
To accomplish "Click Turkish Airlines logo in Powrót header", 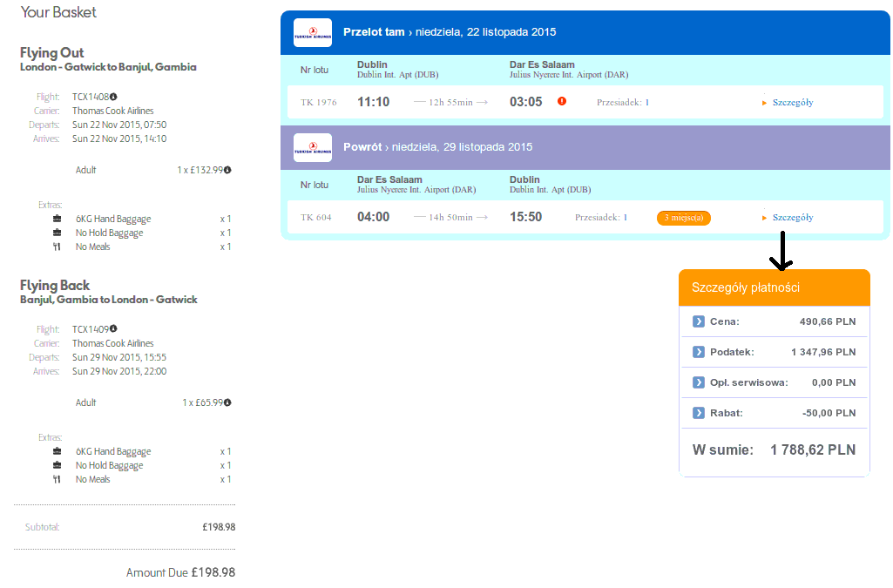I will tap(313, 147).
